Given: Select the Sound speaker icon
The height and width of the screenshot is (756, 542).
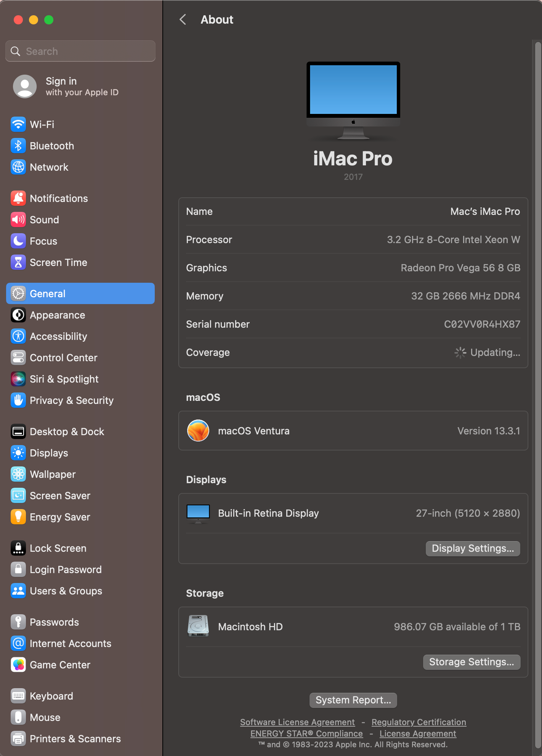Looking at the screenshot, I should tap(18, 219).
